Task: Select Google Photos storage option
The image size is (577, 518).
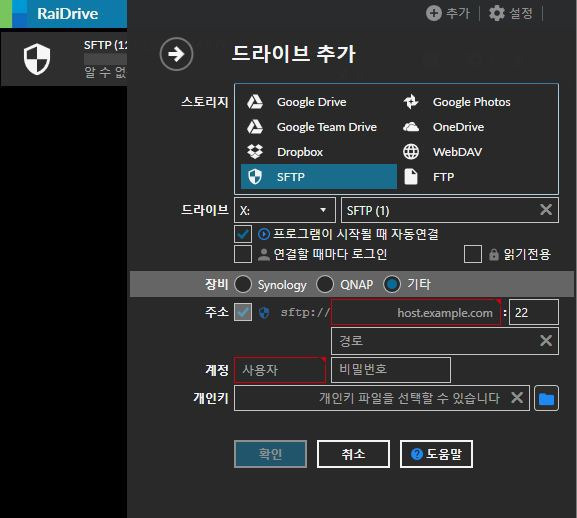Action: 475,102
